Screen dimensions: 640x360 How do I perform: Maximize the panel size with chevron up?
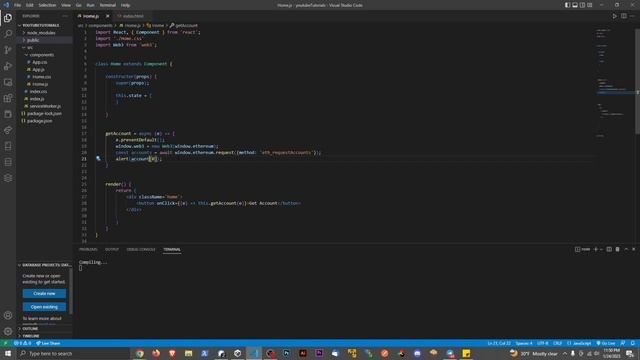pos(626,249)
